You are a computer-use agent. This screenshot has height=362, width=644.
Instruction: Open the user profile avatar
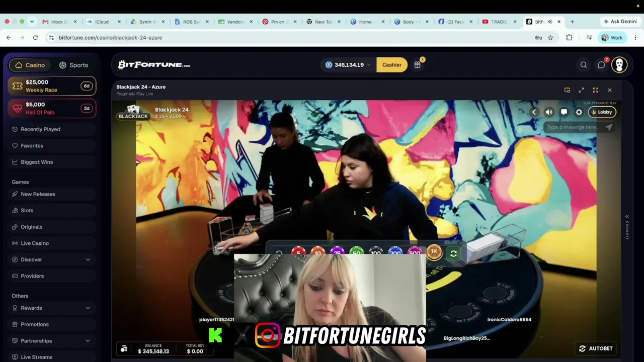(619, 65)
